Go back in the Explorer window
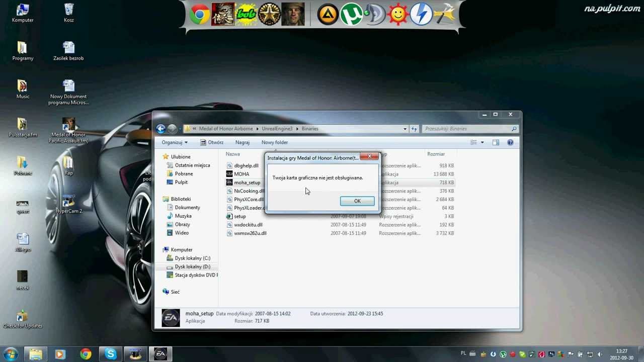Screen dimensions: 644x362 point(160,129)
